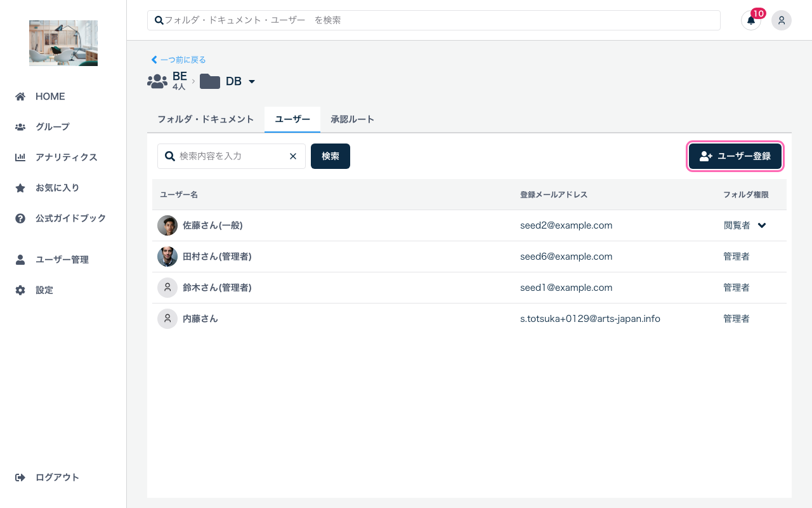Image resolution: width=812 pixels, height=508 pixels.
Task: Open the 閲覧者 permission dropdown for 佐藤さん
Action: tap(761, 225)
